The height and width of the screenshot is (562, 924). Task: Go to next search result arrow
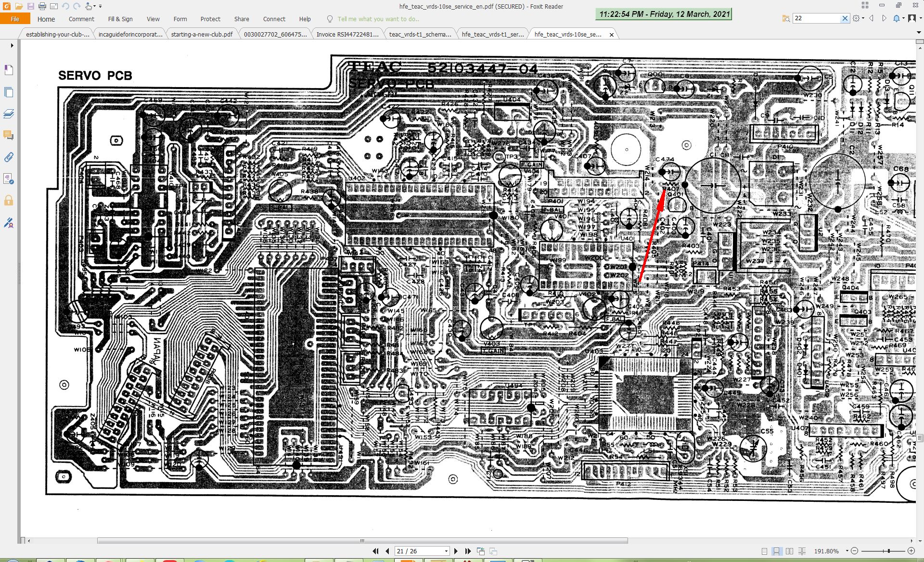click(x=884, y=18)
